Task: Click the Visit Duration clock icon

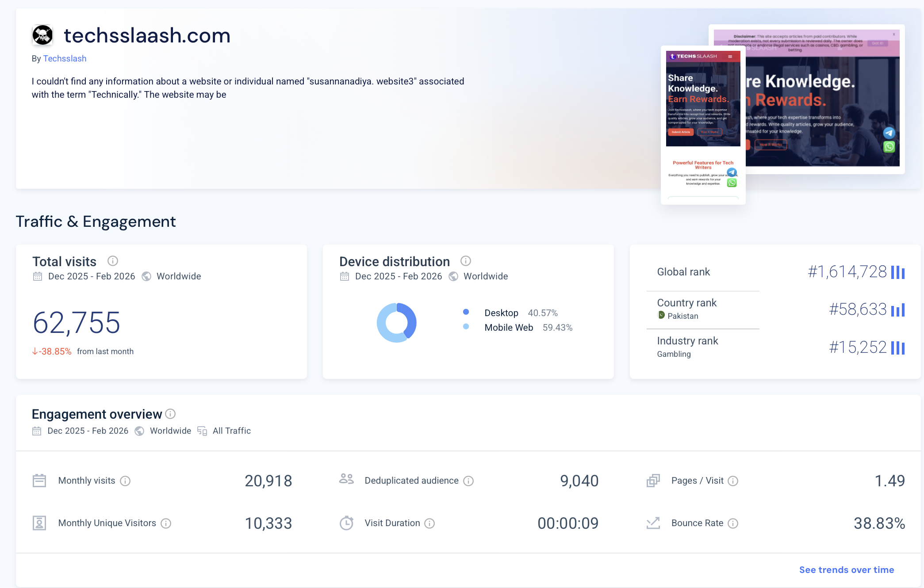Action: click(x=347, y=523)
